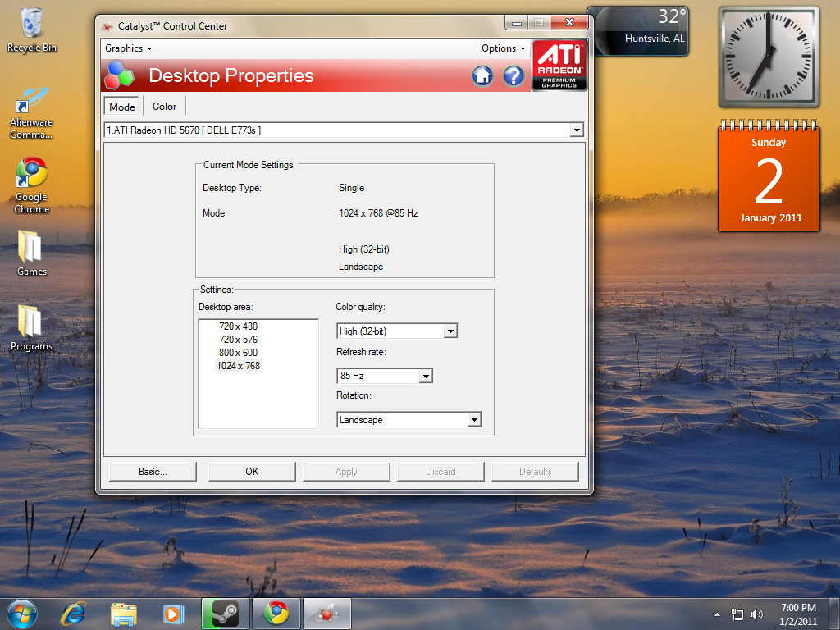Open the Catalyst home page icon

pos(482,76)
